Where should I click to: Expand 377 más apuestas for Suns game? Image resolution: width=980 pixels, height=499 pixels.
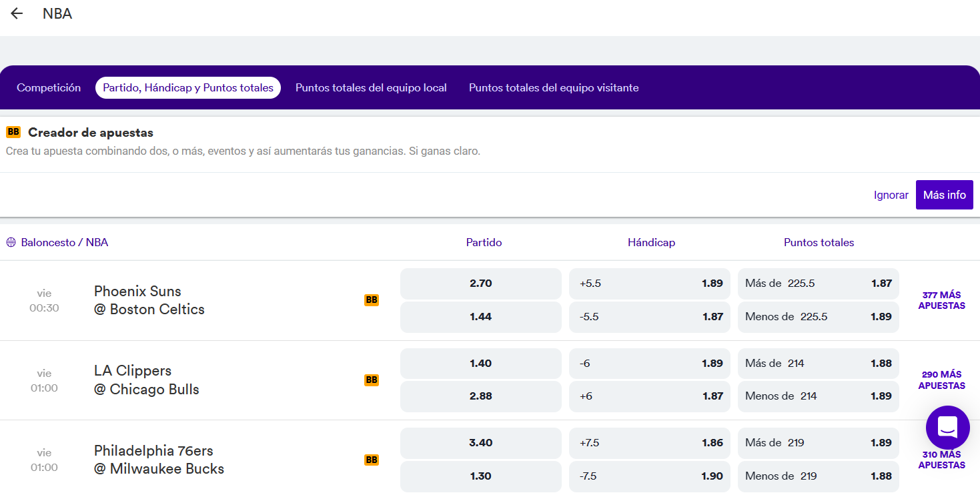pos(941,300)
